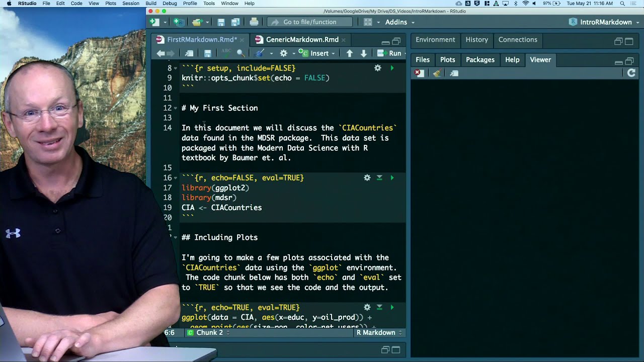
Task: Fold the chunk at line 16
Action: coord(176,178)
